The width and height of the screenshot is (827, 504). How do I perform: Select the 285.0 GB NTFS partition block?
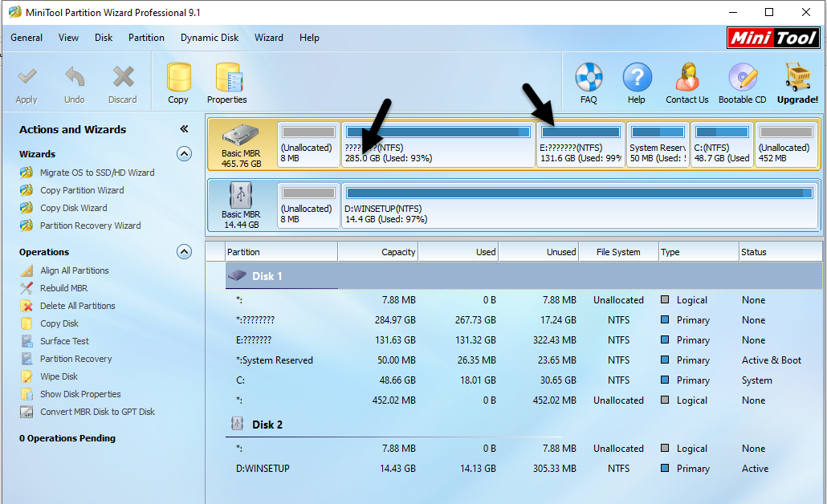pyautogui.click(x=438, y=144)
